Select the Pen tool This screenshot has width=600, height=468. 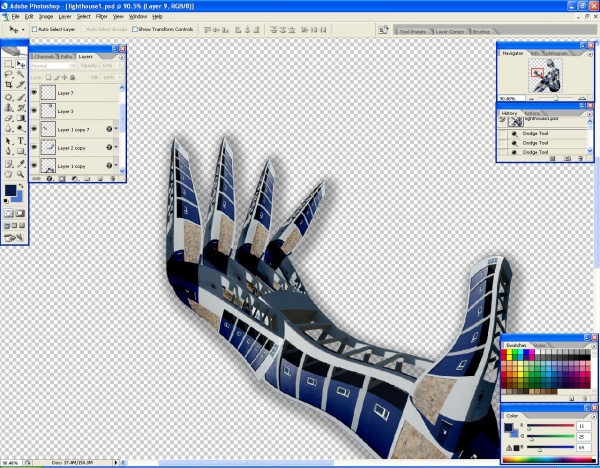click(x=8, y=151)
